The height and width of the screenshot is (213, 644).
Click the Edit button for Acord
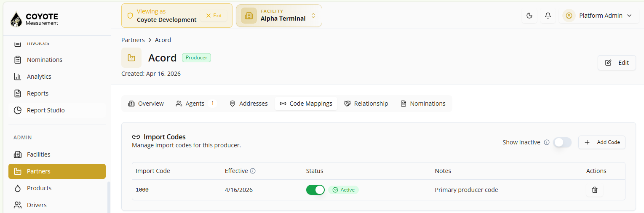(x=617, y=63)
